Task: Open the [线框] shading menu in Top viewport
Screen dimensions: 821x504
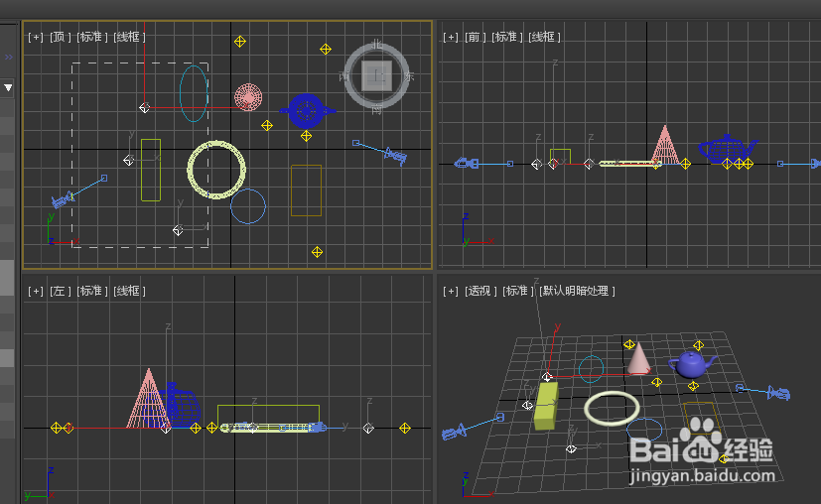Action: (x=129, y=37)
